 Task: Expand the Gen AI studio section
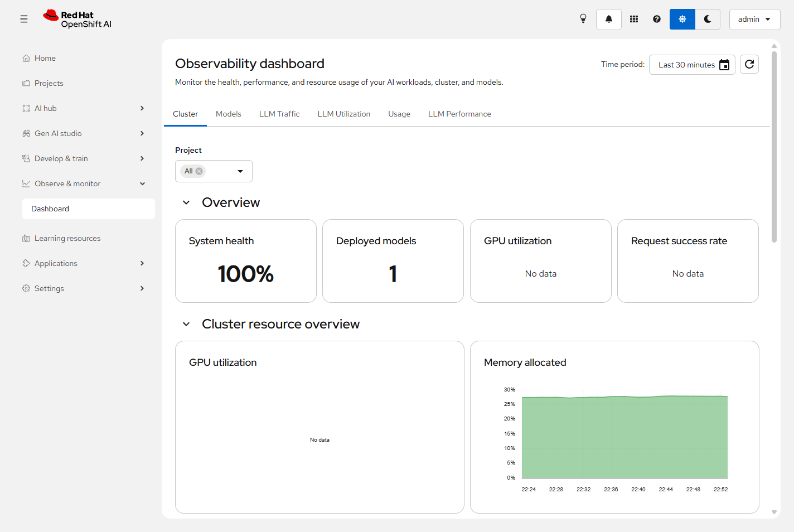tap(89, 133)
